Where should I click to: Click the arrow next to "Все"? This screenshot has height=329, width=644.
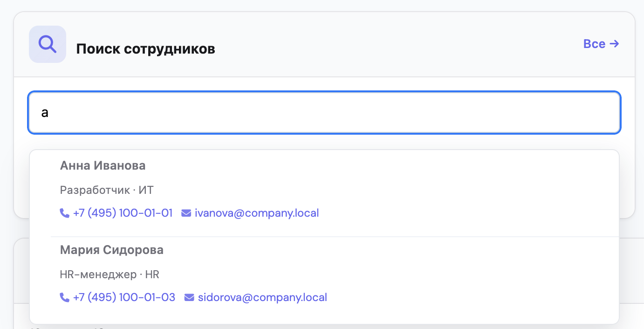tap(615, 44)
